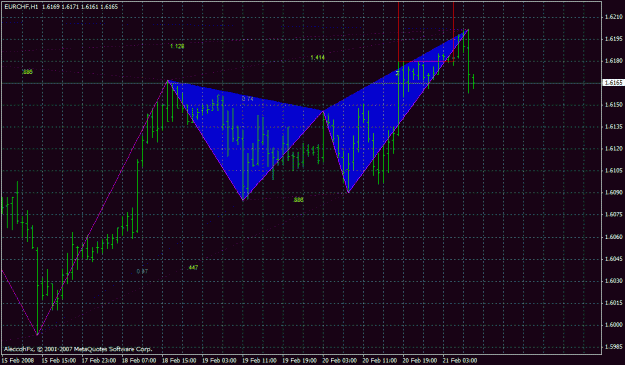Click the 21 Feb 03:00 time label

point(460,361)
